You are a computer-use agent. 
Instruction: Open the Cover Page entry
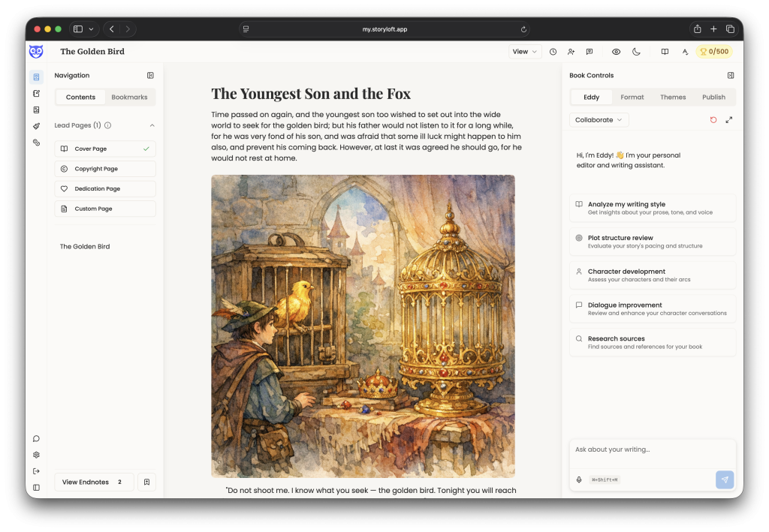(105, 149)
